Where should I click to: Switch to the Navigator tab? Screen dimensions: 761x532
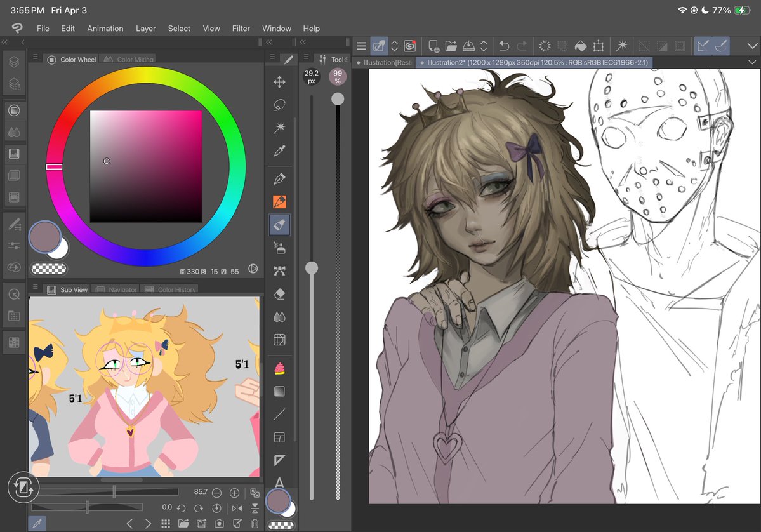[x=117, y=289]
